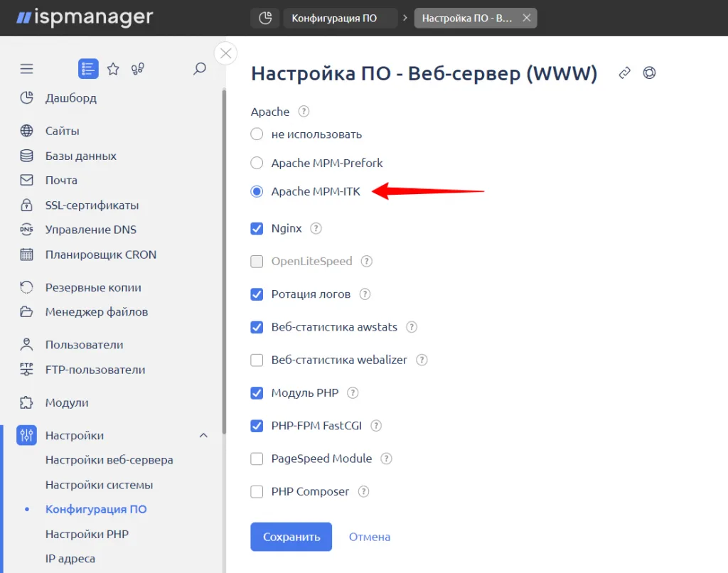
Task: Open Конфигурация ПО submenu item
Action: [x=96, y=510]
